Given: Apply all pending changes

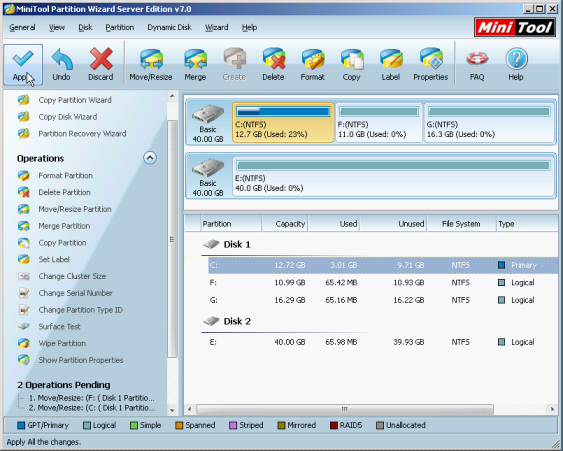Looking at the screenshot, I should (x=23, y=65).
